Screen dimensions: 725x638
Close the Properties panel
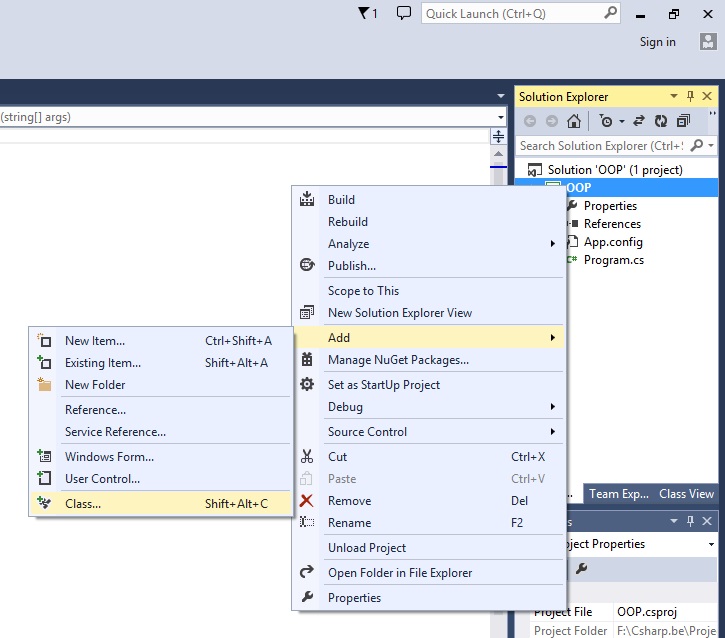tap(707, 521)
